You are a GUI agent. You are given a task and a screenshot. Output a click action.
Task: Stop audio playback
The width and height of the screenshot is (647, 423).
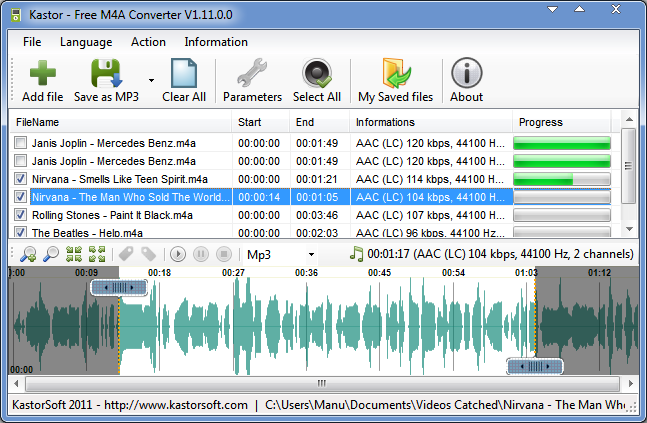224,254
